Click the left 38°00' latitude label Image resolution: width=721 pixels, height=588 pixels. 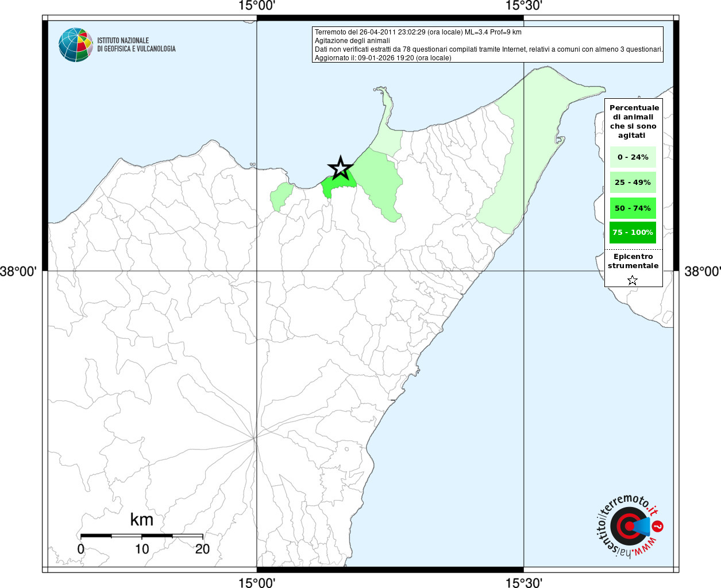(18, 271)
